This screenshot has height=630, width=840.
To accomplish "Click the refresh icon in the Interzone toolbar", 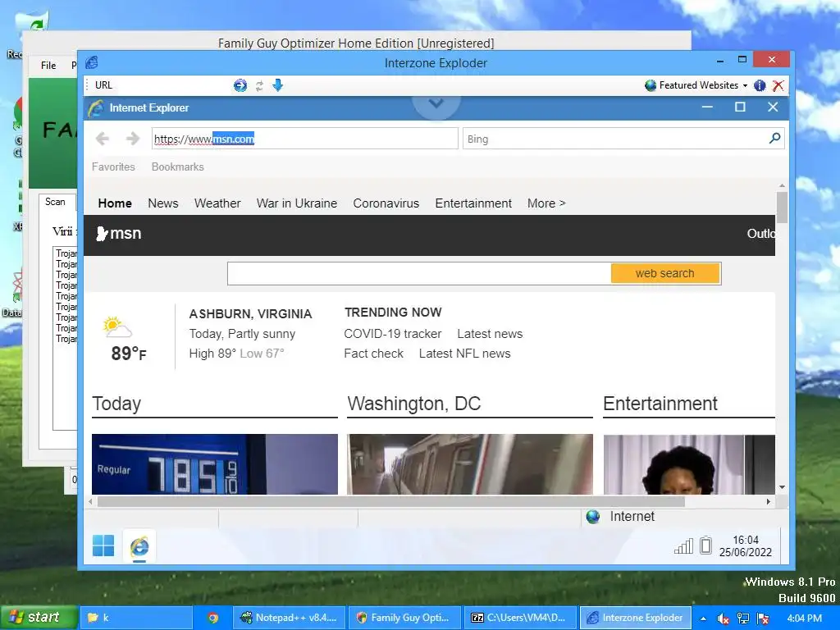I will point(259,85).
